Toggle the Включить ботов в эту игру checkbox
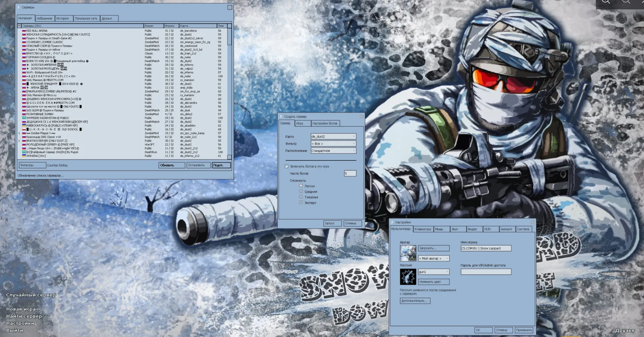 click(x=286, y=167)
